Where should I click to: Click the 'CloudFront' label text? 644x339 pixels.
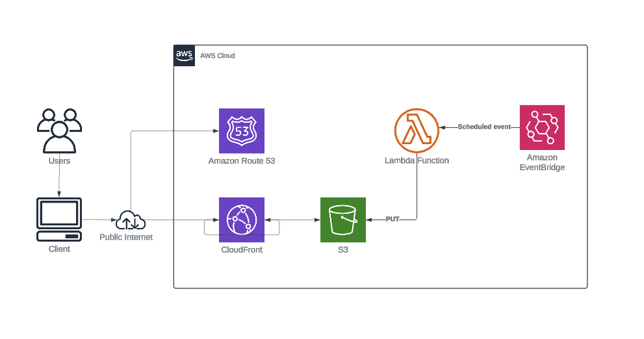click(242, 249)
